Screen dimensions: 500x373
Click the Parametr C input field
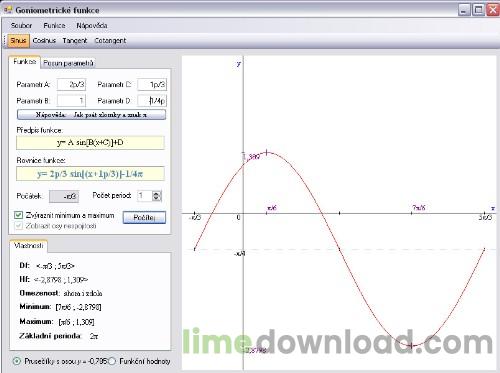pyautogui.click(x=152, y=84)
